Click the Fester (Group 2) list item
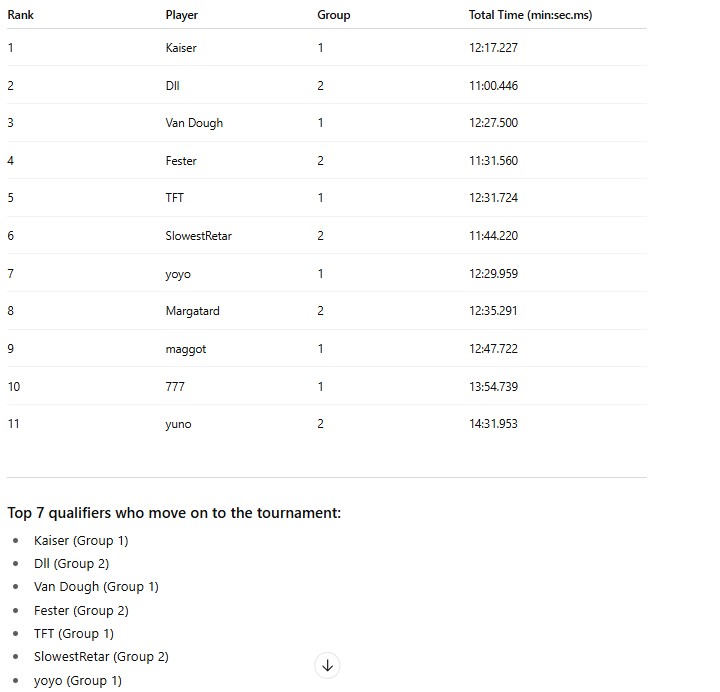Viewport: 720px width, 692px height. [80, 611]
